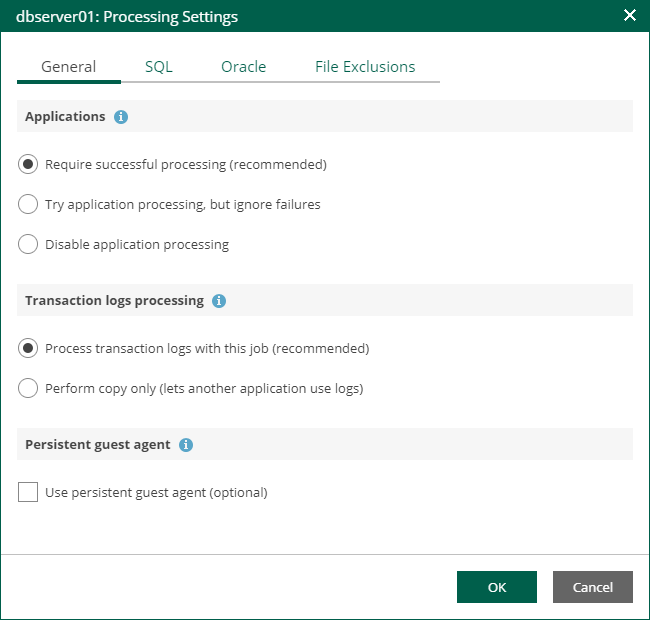This screenshot has height=620, width=650.
Task: Close the Processing Settings dialog with X
Action: [x=630, y=15]
